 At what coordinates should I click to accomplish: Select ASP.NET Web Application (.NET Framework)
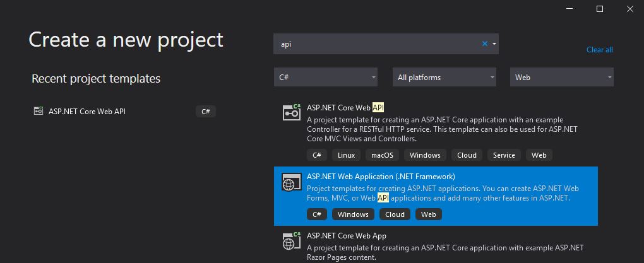[436, 196]
